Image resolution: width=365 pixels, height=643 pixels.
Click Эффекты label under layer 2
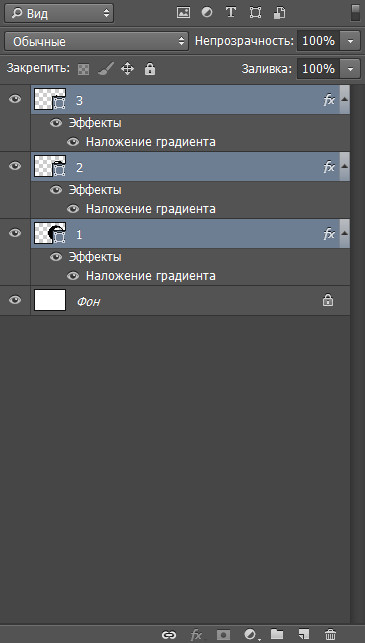[x=95, y=190]
